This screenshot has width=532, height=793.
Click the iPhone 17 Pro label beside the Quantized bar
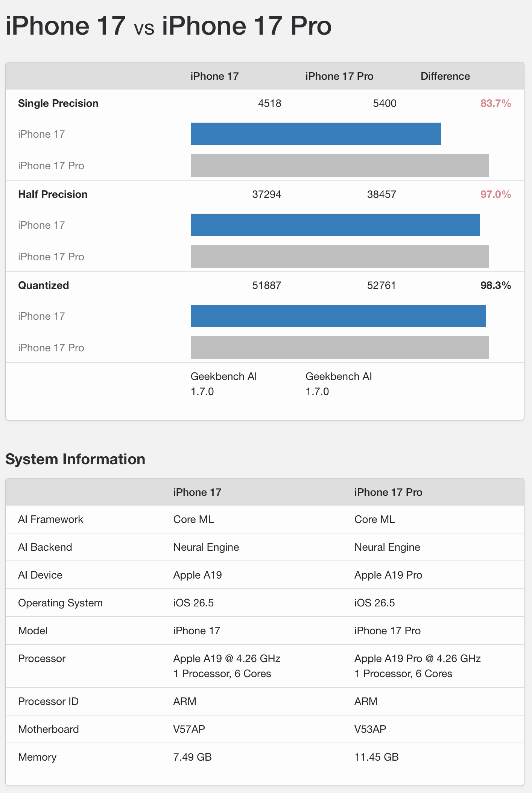(x=51, y=348)
